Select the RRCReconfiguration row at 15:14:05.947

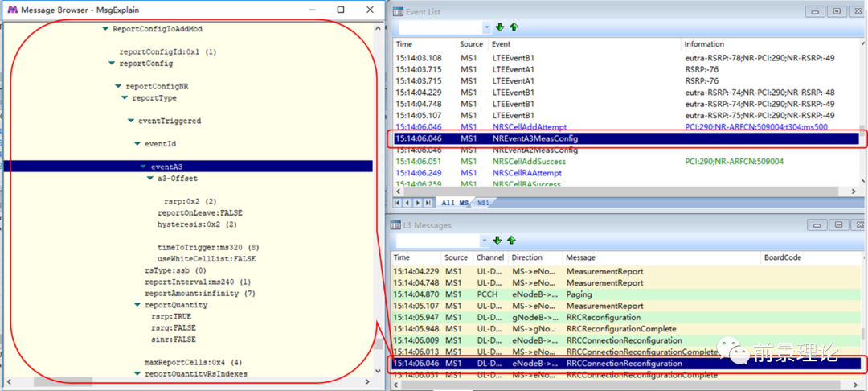tap(625, 317)
